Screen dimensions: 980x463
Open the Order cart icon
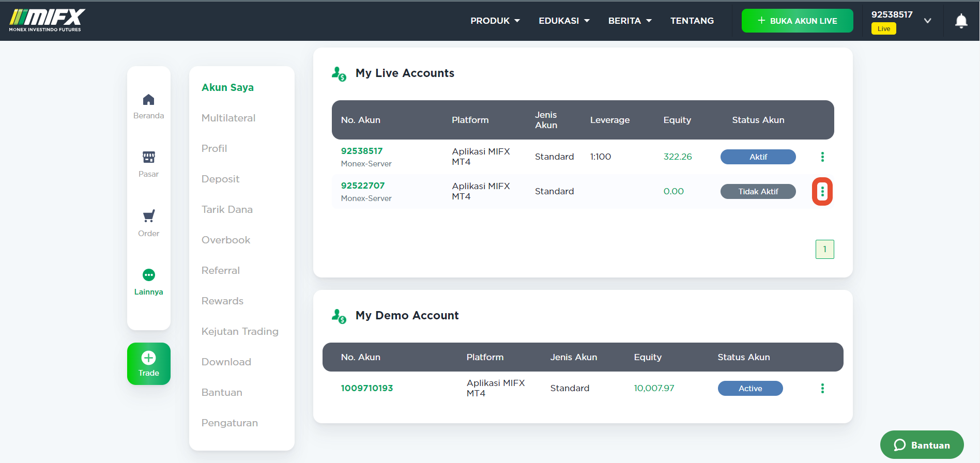coord(149,216)
